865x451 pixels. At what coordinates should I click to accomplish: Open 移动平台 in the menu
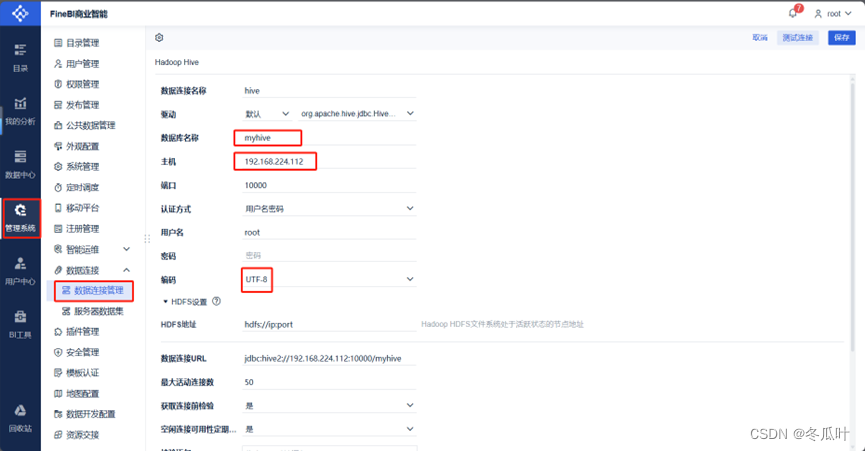coord(77,208)
